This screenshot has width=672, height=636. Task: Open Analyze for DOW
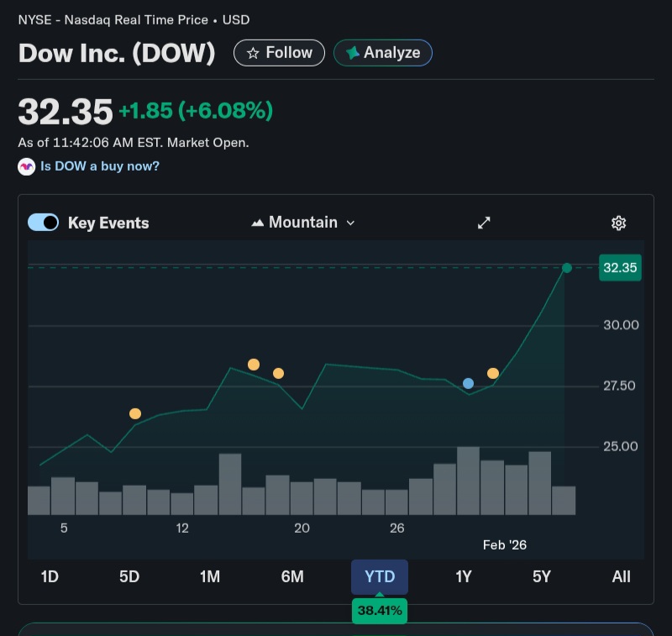[383, 53]
